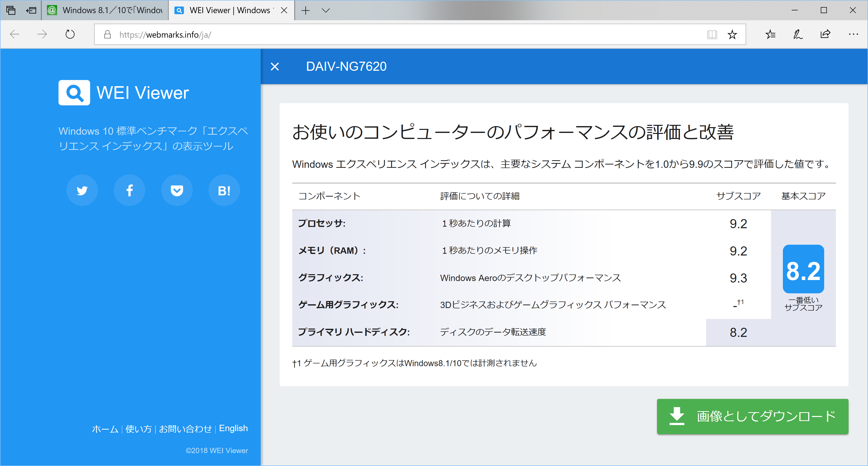868x466 pixels.
Task: Switch language to English link
Action: click(x=233, y=428)
